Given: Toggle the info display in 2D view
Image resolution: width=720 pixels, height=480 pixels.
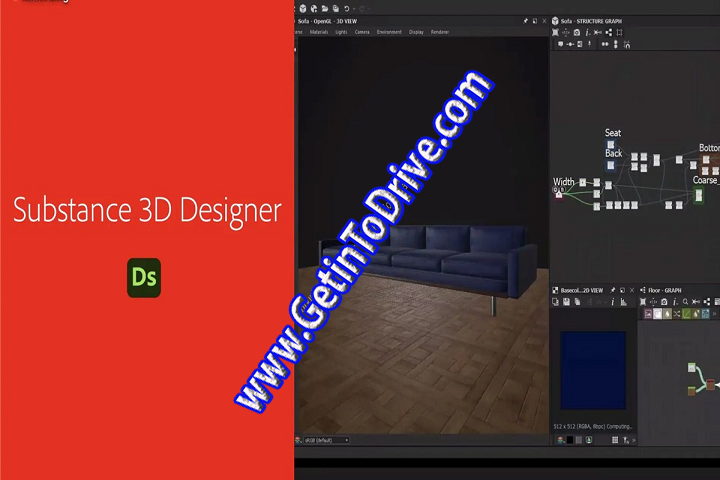Looking at the screenshot, I should (x=613, y=302).
